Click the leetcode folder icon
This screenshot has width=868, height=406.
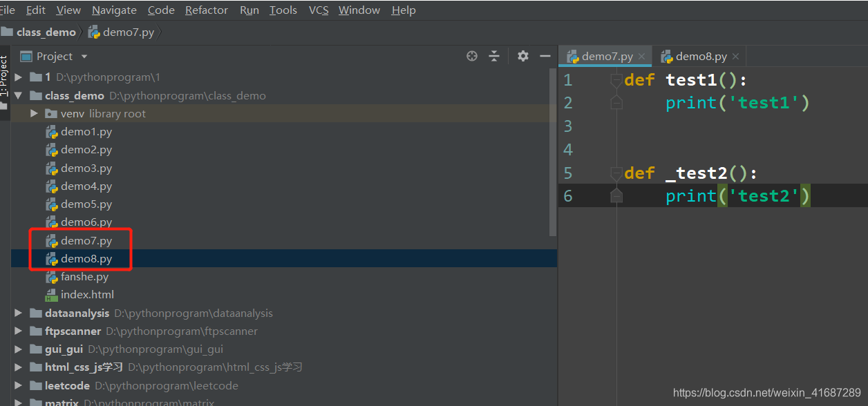35,385
